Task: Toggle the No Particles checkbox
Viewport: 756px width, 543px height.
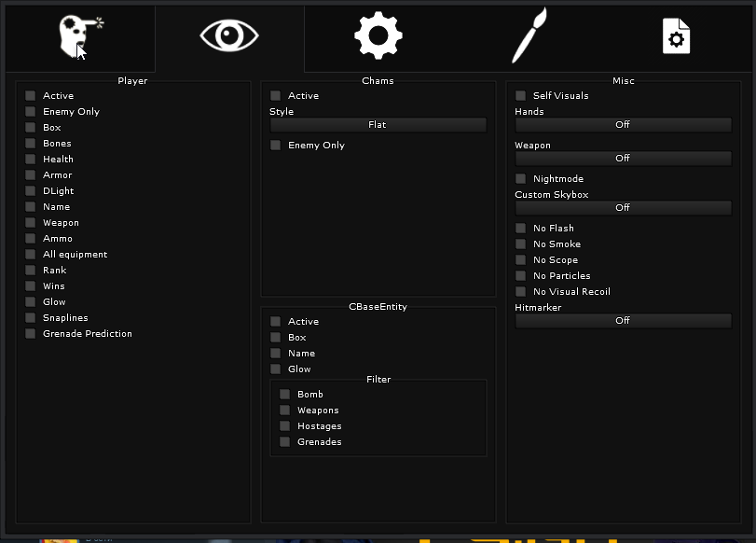Action: (521, 275)
